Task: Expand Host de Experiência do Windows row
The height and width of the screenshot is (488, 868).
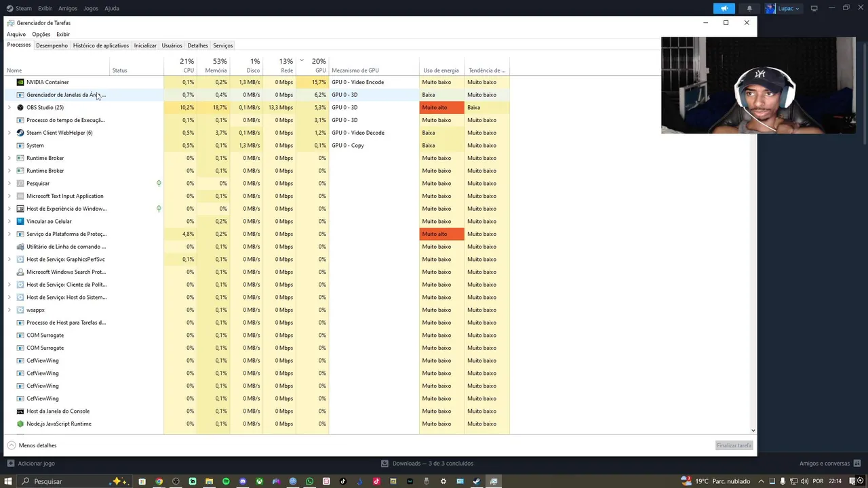Action: tap(9, 209)
